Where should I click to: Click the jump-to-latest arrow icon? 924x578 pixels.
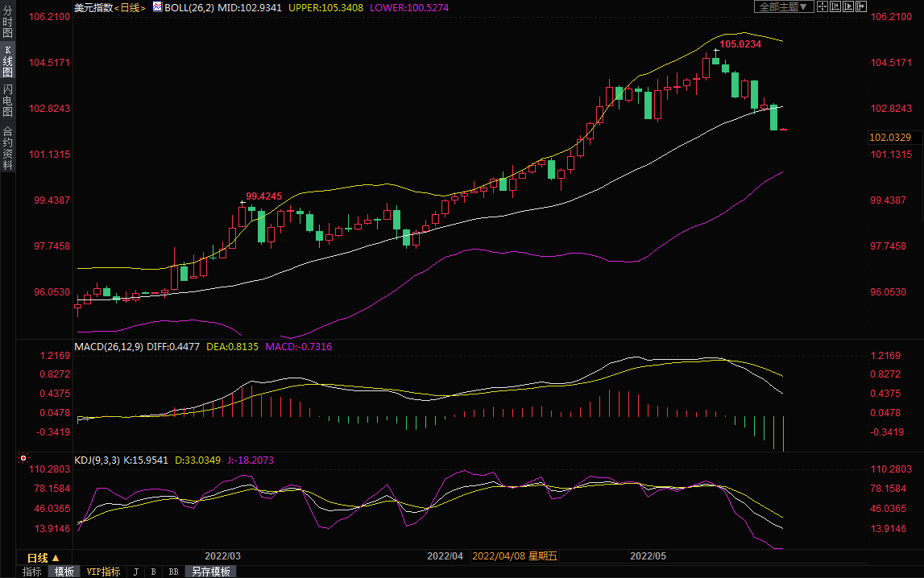[861, 6]
